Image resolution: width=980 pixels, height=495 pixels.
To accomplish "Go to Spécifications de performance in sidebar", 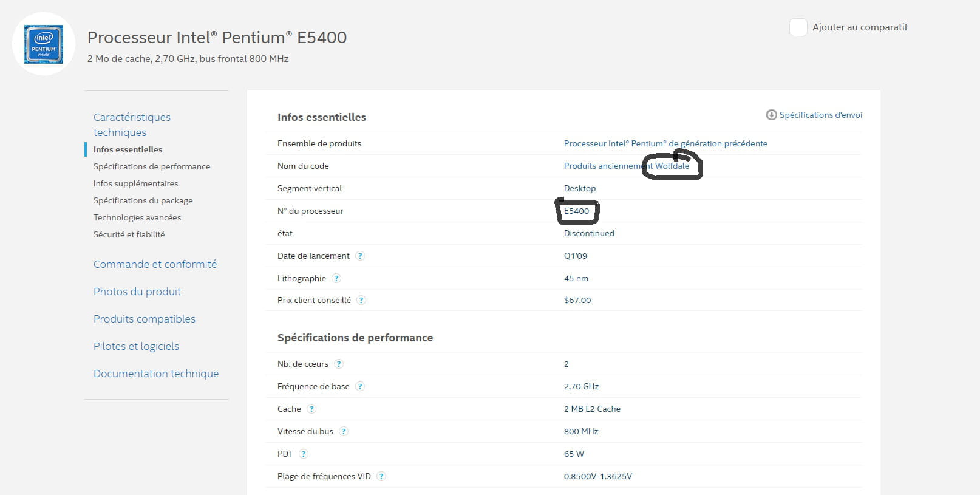I will 152,166.
